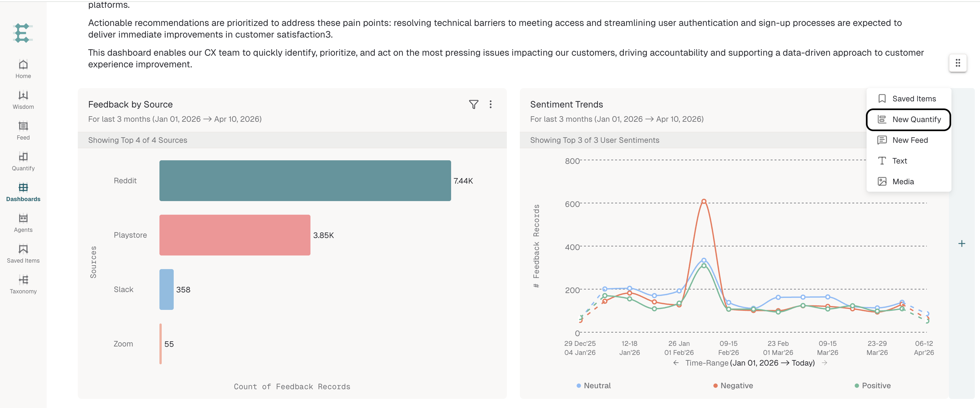Image resolution: width=980 pixels, height=408 pixels.
Task: Choose Media in the add menu
Action: (908, 181)
